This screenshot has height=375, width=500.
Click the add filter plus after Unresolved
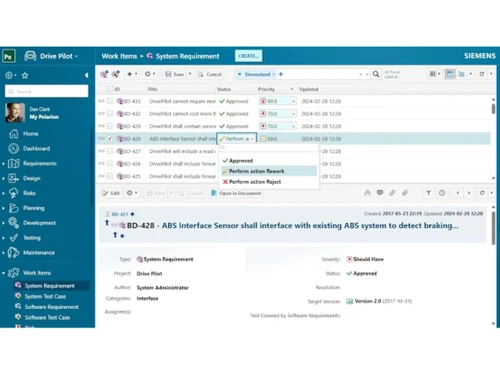click(281, 74)
